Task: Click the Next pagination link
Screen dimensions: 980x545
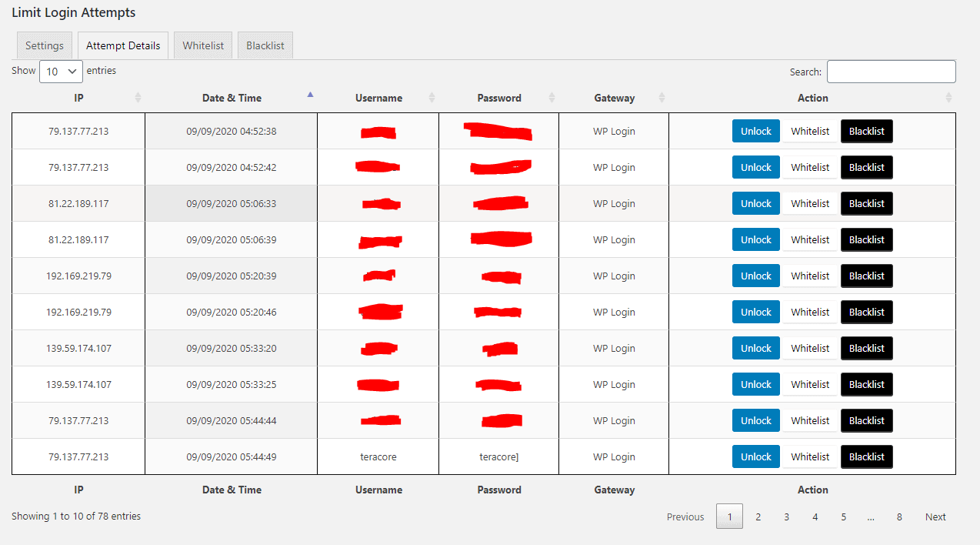Action: tap(935, 517)
